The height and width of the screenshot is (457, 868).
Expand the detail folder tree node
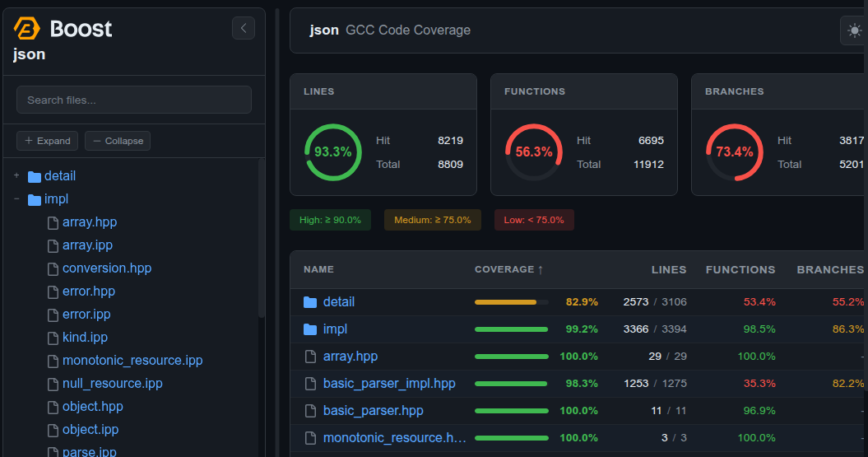(16, 176)
